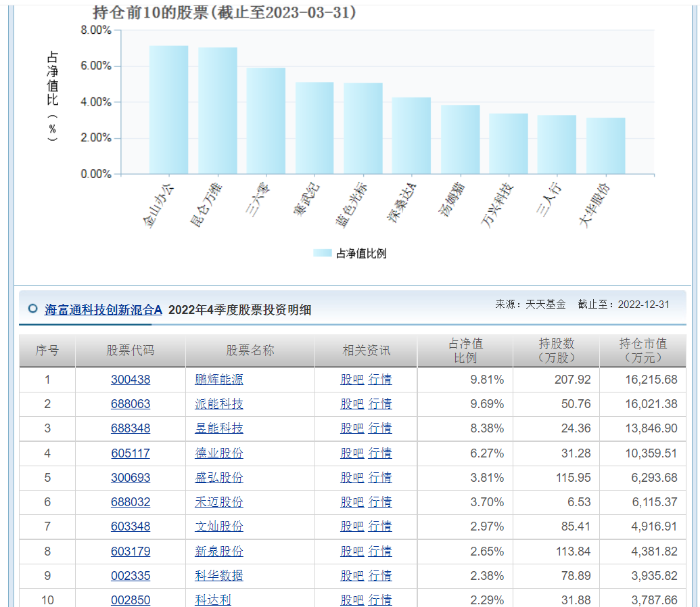This screenshot has width=700, height=607.
Task: Open 股吧 for 新泉股份
Action: coord(352,552)
